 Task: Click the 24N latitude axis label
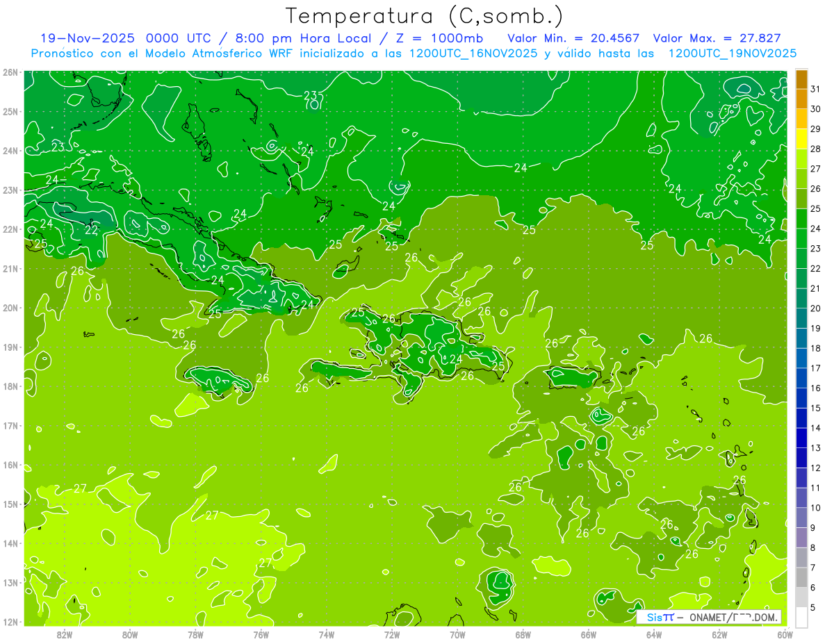pos(10,150)
